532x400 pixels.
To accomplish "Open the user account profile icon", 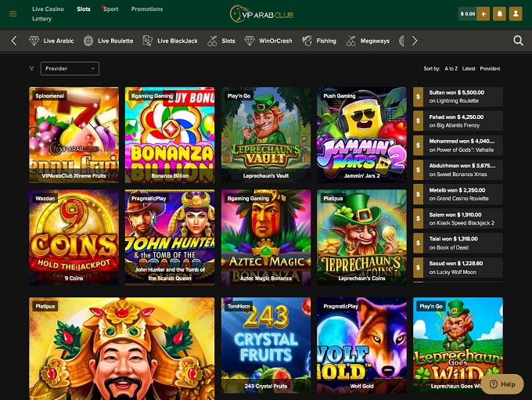I will pyautogui.click(x=515, y=14).
